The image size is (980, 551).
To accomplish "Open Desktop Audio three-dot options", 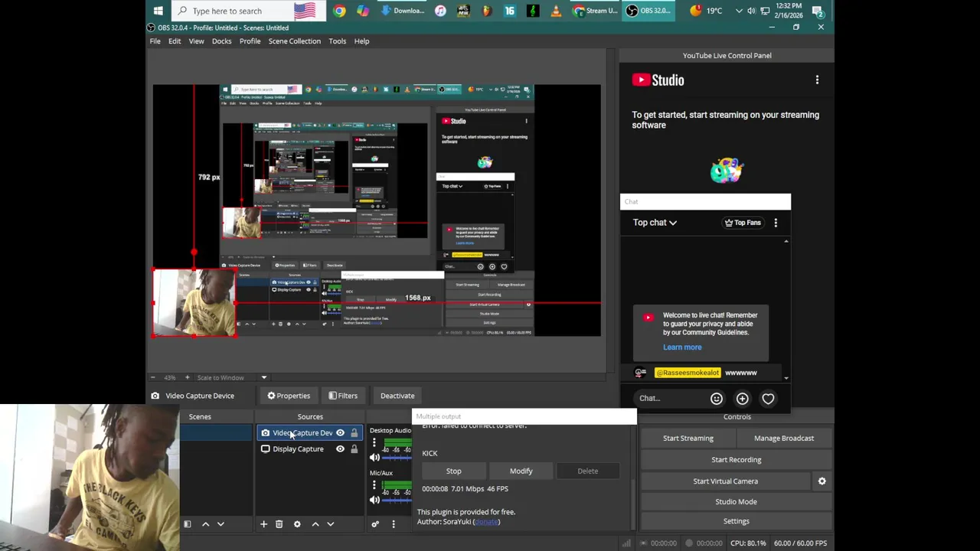I will tap(374, 443).
